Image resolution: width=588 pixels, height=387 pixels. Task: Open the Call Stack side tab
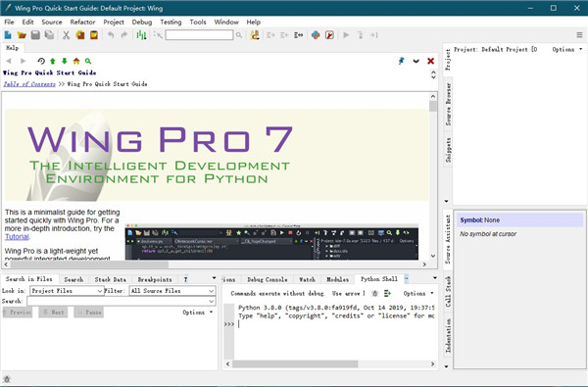[x=448, y=291]
